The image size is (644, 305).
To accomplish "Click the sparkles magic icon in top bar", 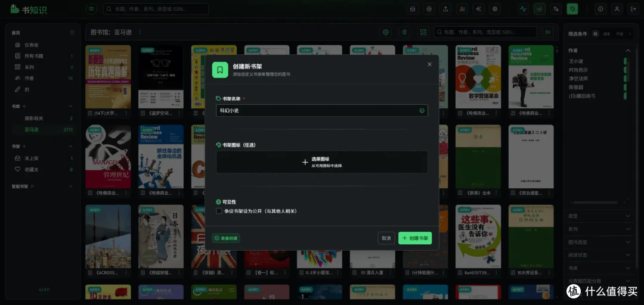I will point(478,8).
